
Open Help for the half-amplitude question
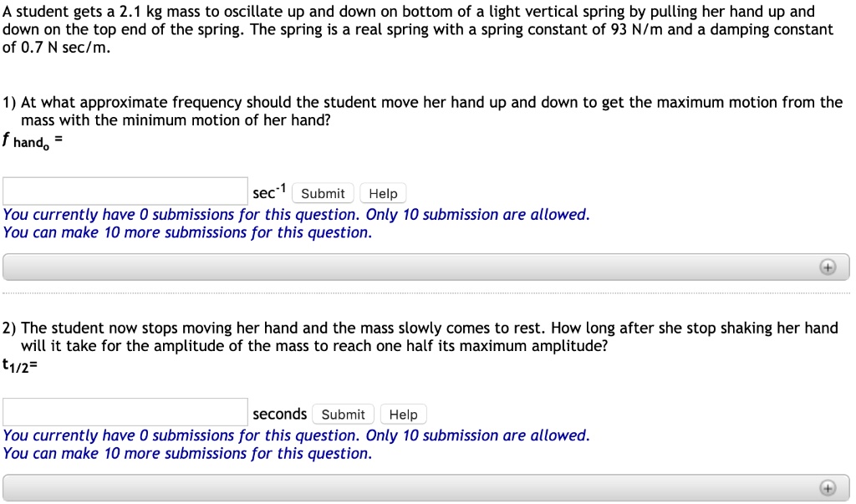pyautogui.click(x=403, y=415)
